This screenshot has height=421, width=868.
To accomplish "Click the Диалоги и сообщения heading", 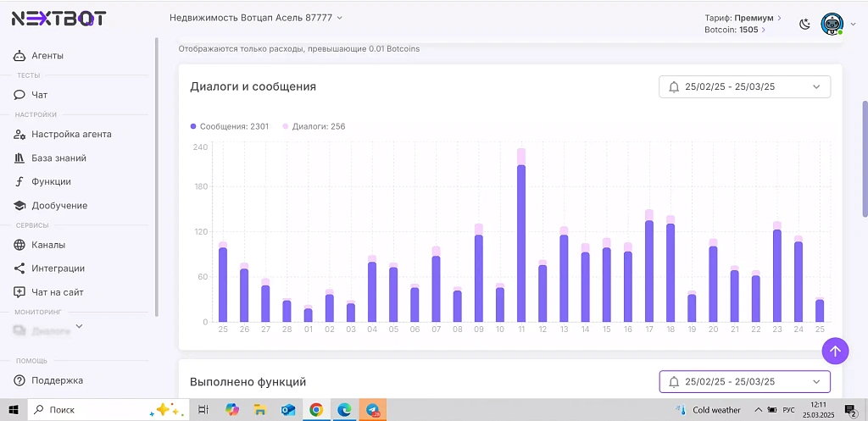I will point(253,86).
